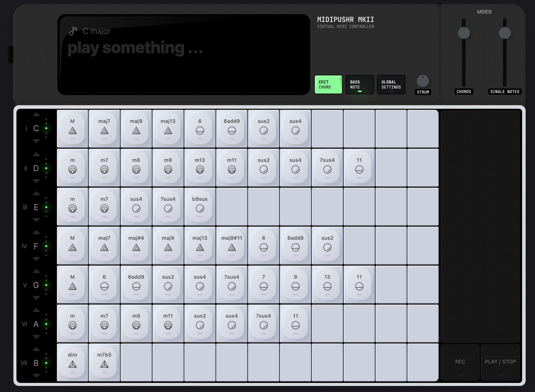Trigger the D m9 chord pad
Screen dimensions: 535x392
tap(168, 168)
